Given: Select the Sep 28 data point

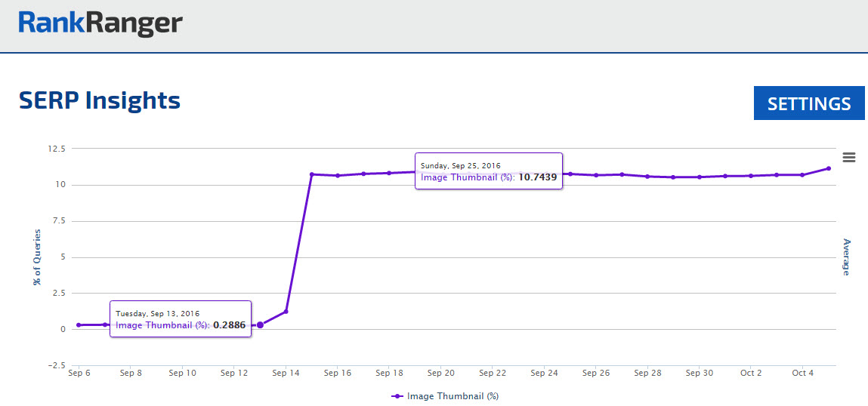Looking at the screenshot, I should coord(647,177).
